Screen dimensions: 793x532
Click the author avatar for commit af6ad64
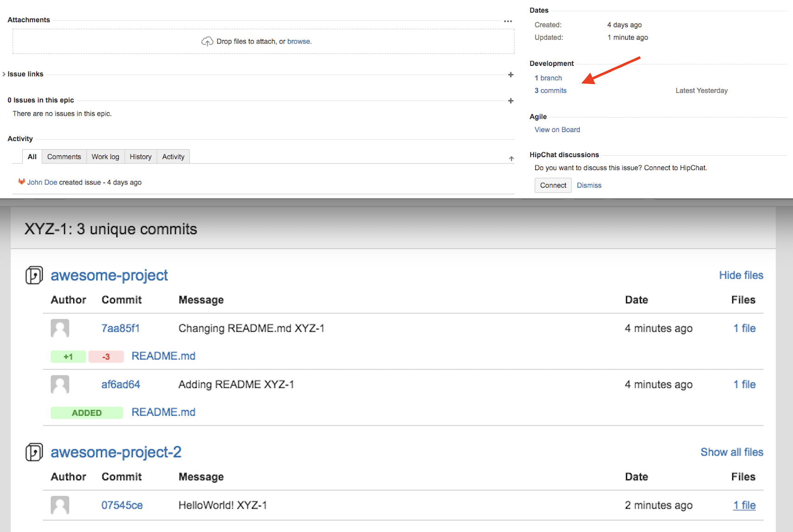(60, 384)
